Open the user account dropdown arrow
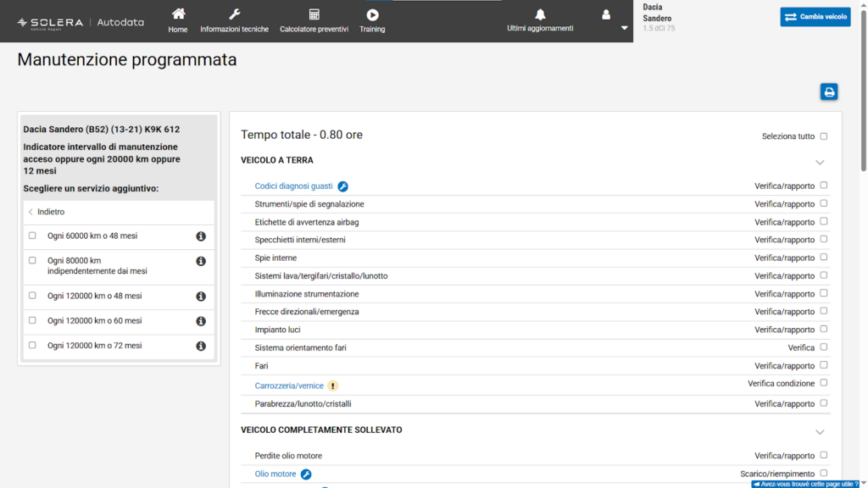Screen dimensions: 868x488 tap(625, 28)
